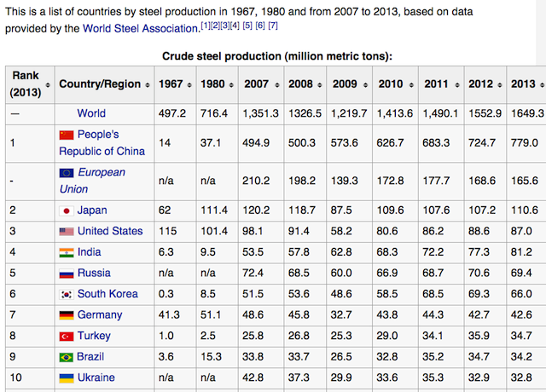Sort the 2012 column using its arrows
Image resolution: width=546 pixels, height=392 pixels.
[500, 85]
